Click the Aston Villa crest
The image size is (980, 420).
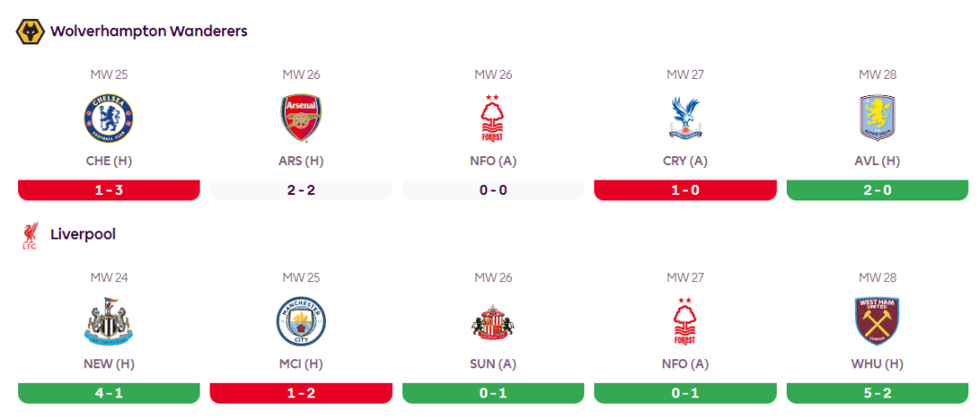point(877,118)
